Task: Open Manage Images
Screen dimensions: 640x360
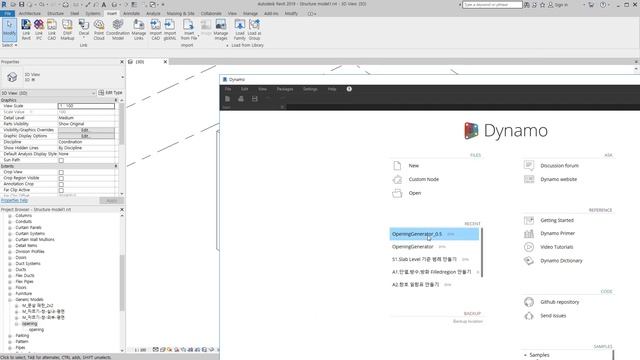Action: pyautogui.click(x=221, y=30)
